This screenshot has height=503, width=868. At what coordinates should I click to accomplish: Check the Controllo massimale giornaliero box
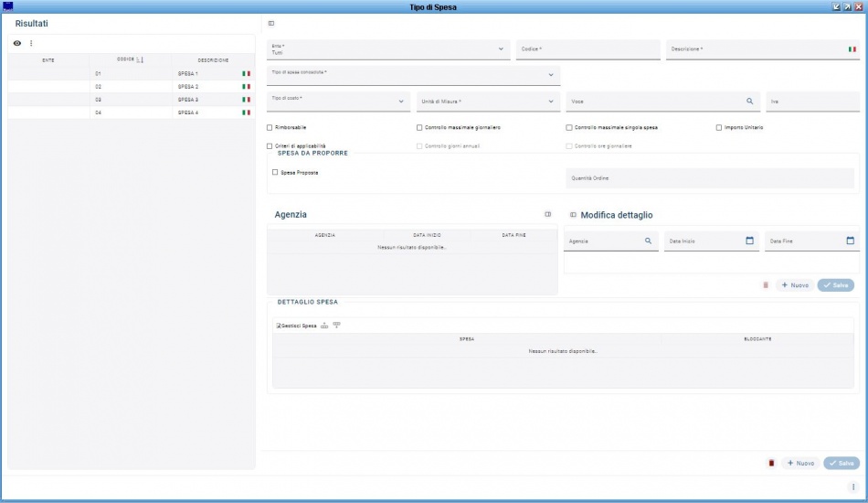(x=419, y=127)
